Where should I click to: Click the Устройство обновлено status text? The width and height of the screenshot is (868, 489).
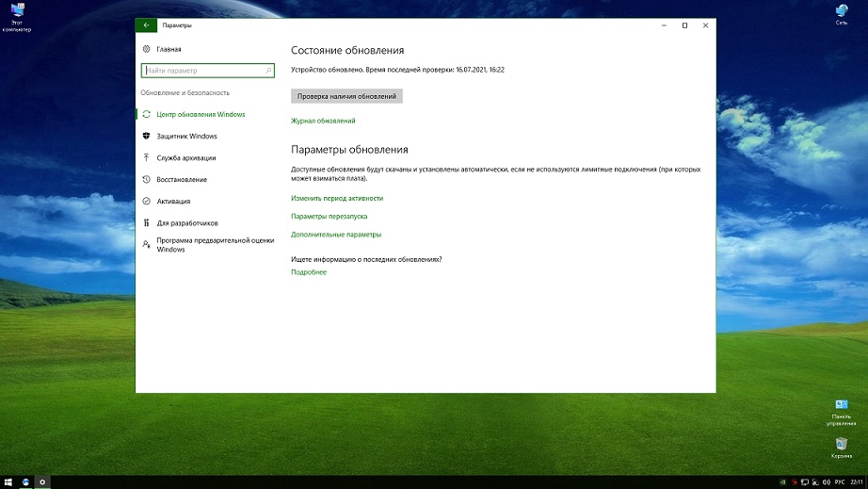point(397,70)
